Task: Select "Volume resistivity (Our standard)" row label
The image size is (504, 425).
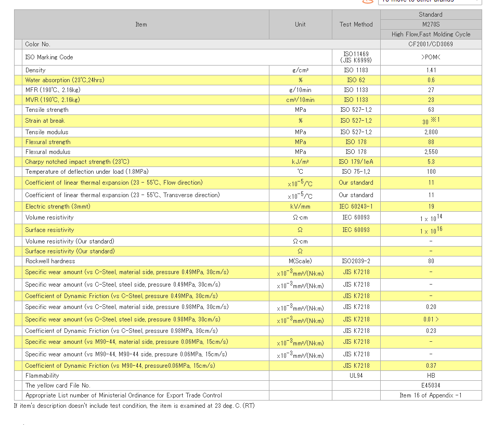Action: click(69, 241)
